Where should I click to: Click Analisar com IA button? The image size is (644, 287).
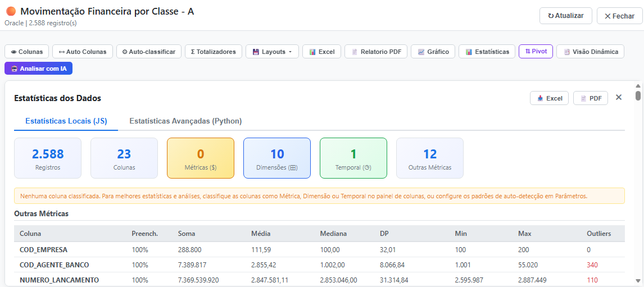click(39, 69)
